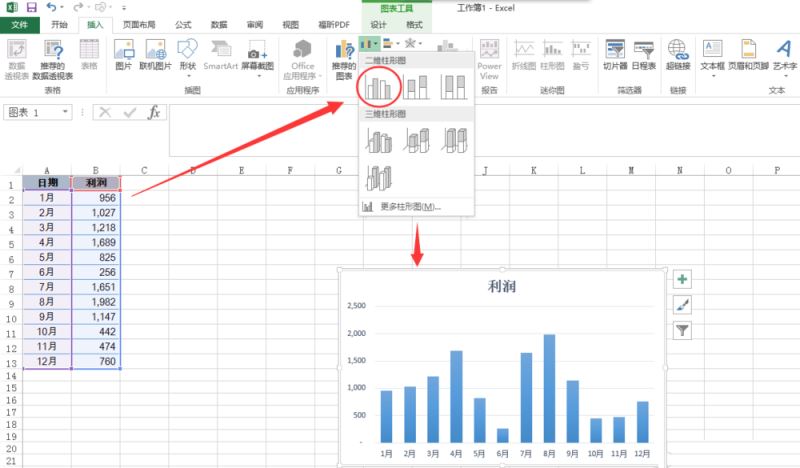
Task: Switch to the Data (数据) tab
Action: click(x=219, y=24)
